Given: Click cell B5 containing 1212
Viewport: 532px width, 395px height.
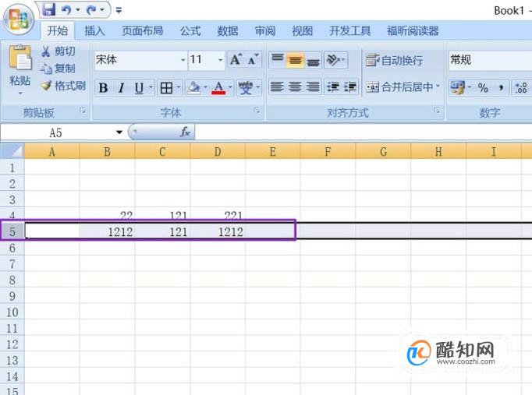Looking at the screenshot, I should coord(107,231).
